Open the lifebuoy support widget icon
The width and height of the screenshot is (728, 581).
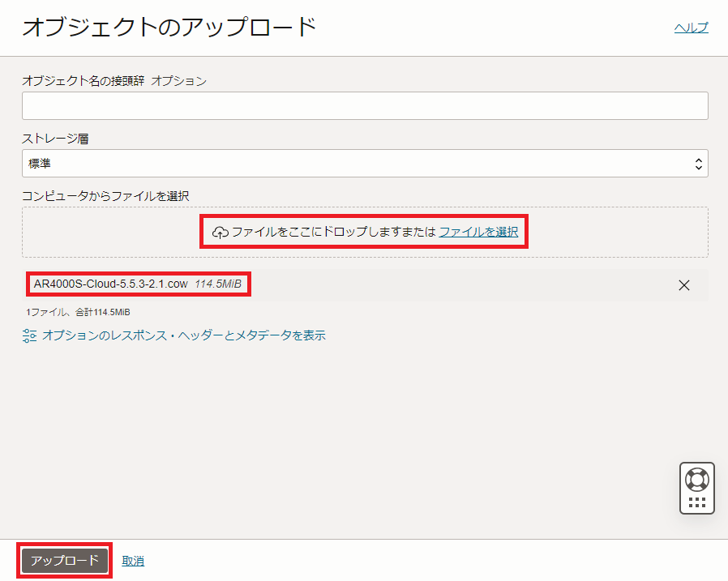point(696,478)
